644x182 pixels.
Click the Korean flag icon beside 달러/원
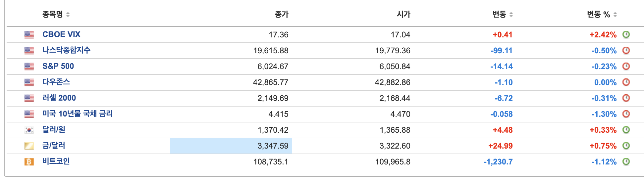tap(29, 130)
